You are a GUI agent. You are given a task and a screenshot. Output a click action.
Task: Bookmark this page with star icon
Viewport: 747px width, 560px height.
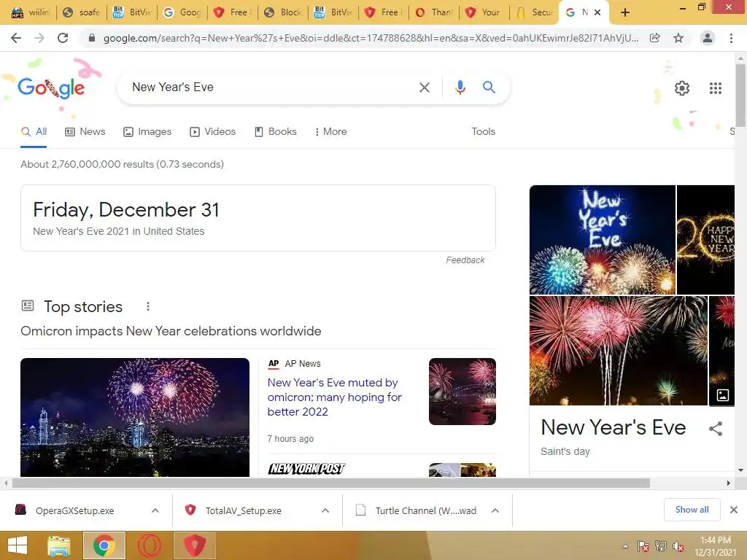pos(678,38)
